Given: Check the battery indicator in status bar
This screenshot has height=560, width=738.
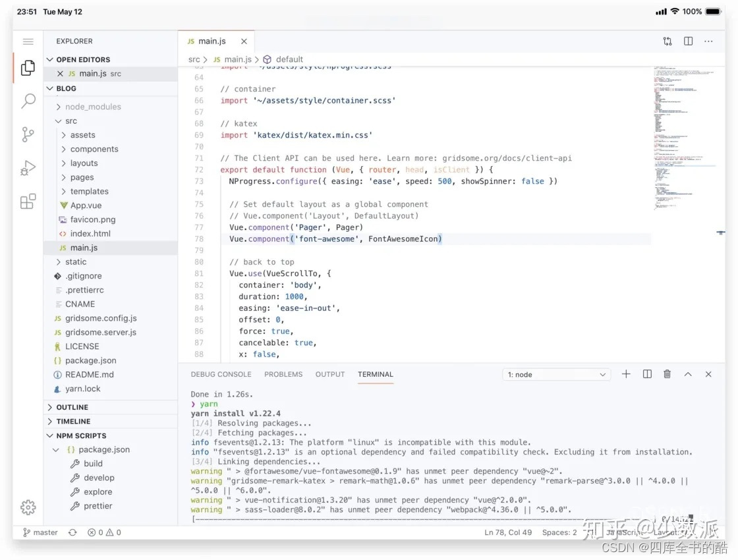Looking at the screenshot, I should [712, 11].
